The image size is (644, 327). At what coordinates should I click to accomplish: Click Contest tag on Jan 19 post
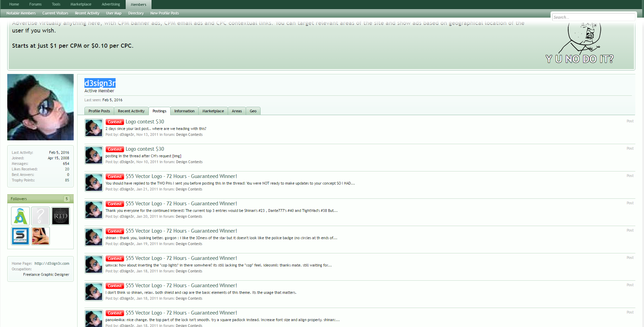tap(115, 231)
